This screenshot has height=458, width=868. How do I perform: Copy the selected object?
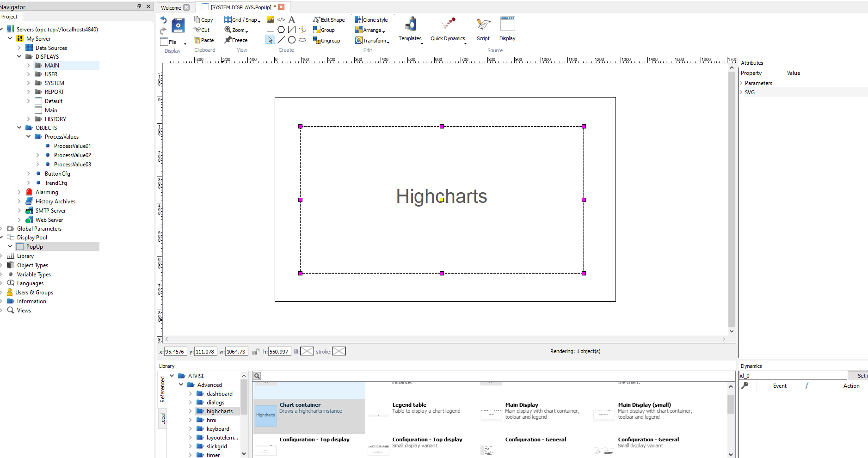click(x=203, y=20)
